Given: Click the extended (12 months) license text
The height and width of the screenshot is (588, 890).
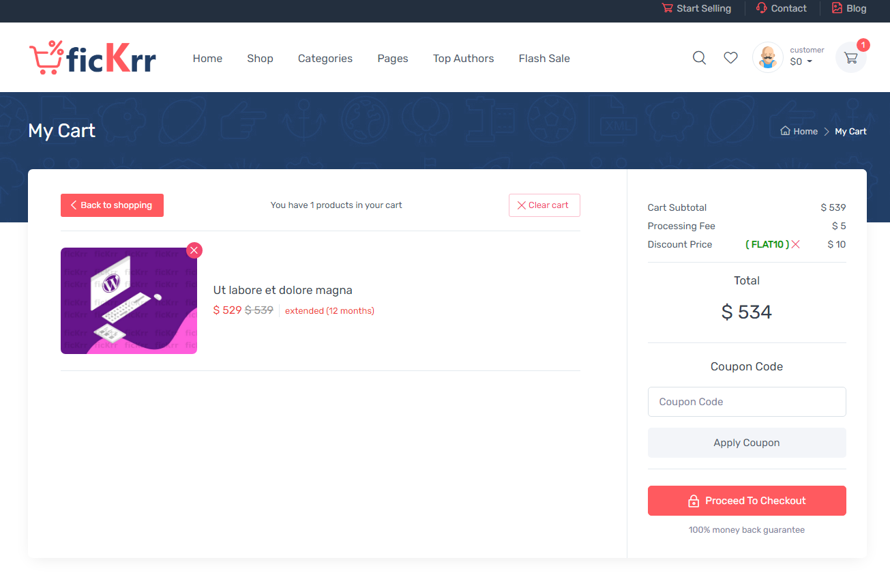Looking at the screenshot, I should pyautogui.click(x=329, y=310).
